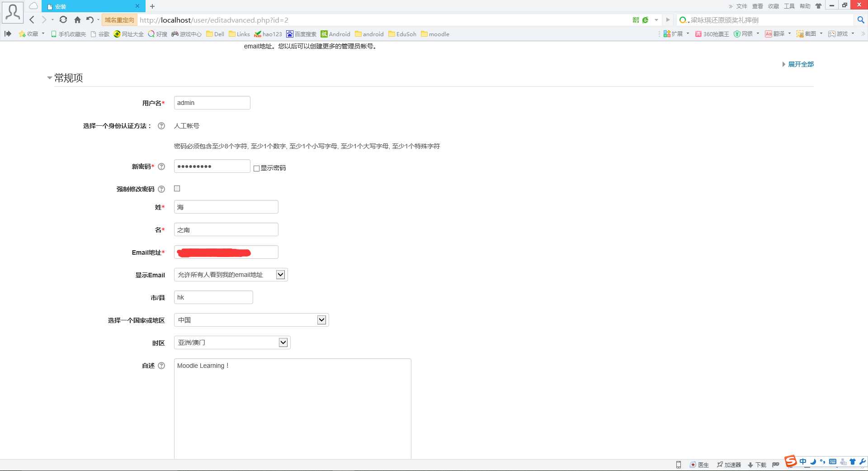Open the 截图 screenshot tool

(x=807, y=34)
